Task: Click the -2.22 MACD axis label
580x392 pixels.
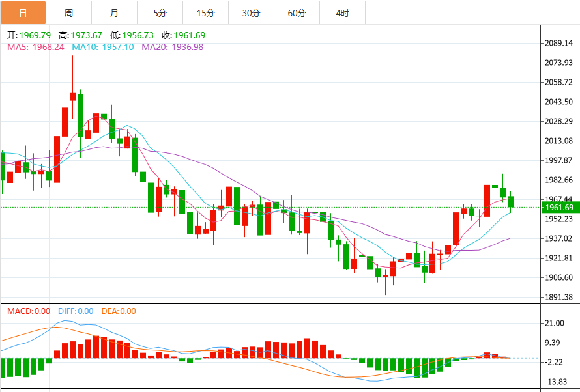Action: (554, 363)
